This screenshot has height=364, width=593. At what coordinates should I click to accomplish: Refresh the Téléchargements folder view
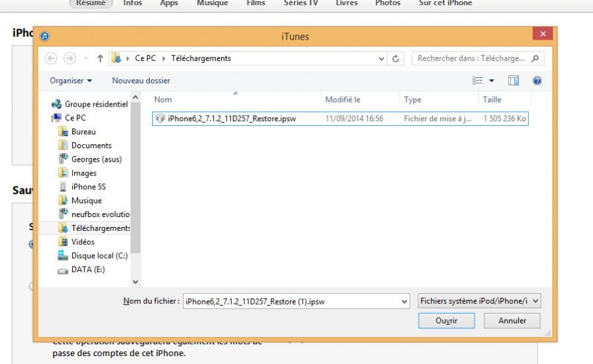pyautogui.click(x=396, y=59)
